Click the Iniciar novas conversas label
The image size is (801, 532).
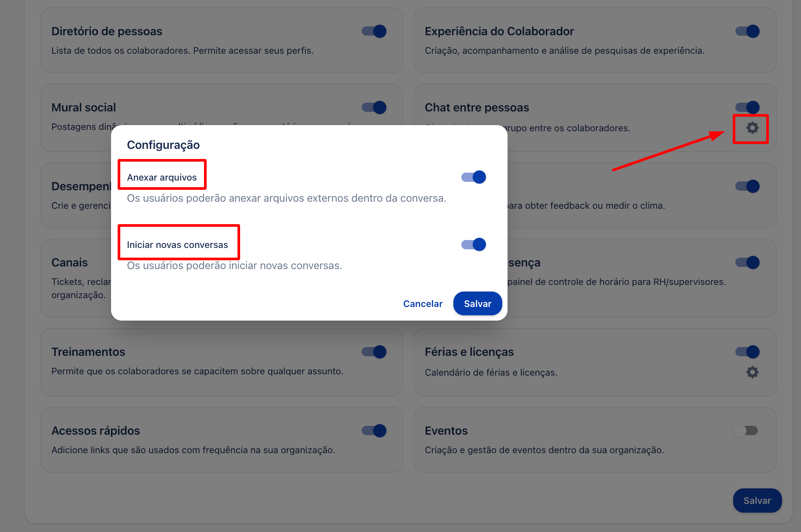click(x=178, y=244)
